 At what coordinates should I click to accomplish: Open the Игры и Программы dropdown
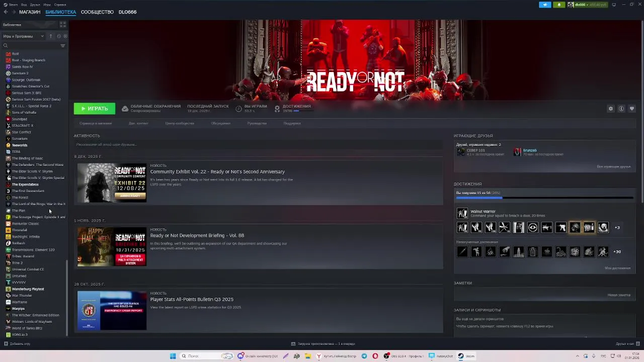[23, 36]
